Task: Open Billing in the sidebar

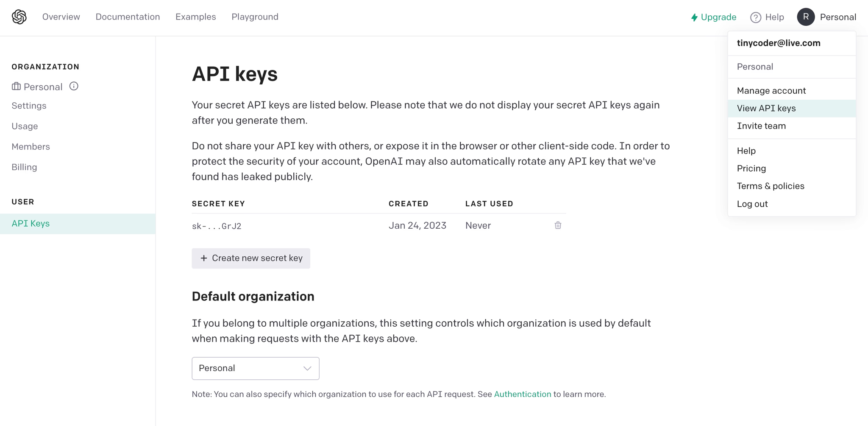Action: (x=24, y=167)
